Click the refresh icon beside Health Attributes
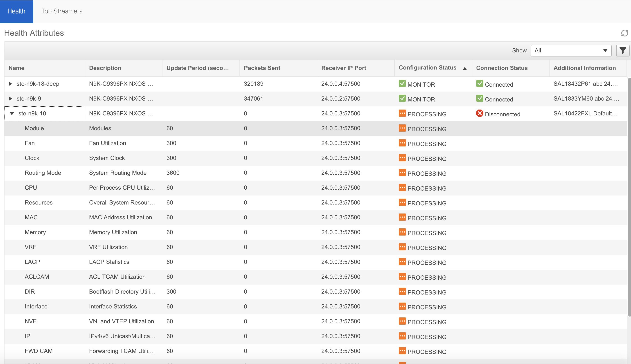The width and height of the screenshot is (631, 364). point(624,33)
